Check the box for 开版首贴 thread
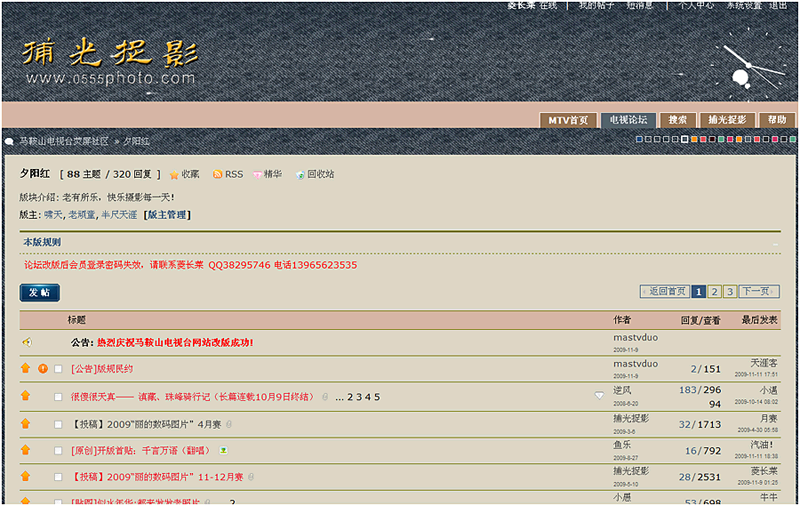The height and width of the screenshot is (506, 800). [x=59, y=451]
